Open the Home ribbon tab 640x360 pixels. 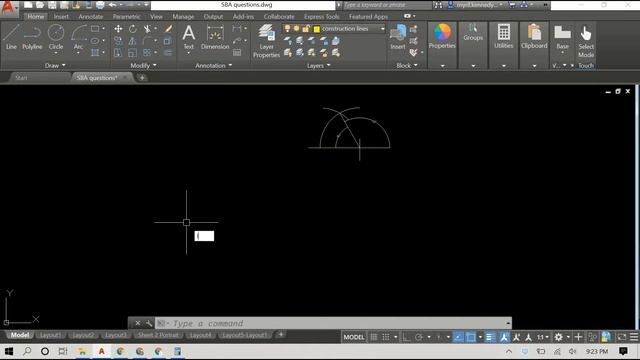(36, 17)
